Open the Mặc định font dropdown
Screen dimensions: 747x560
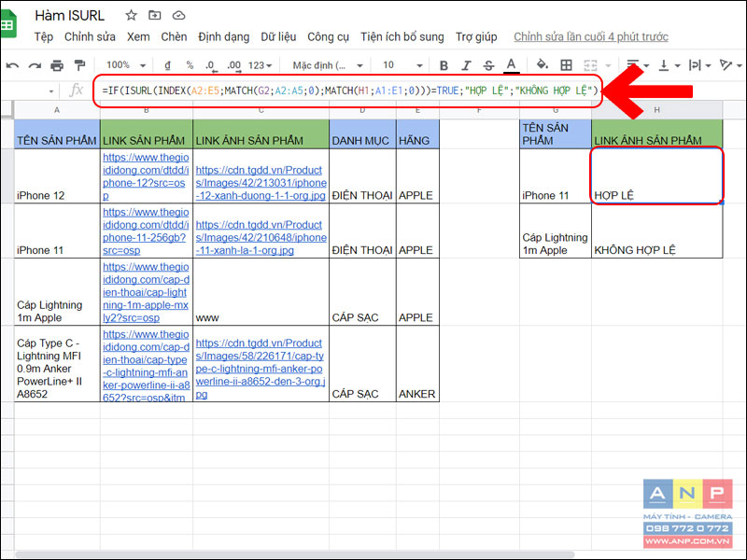[328, 65]
